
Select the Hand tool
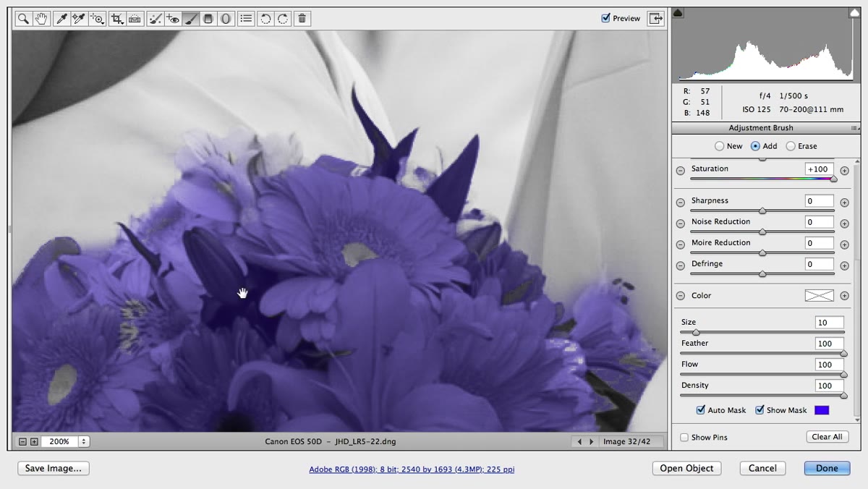41,19
